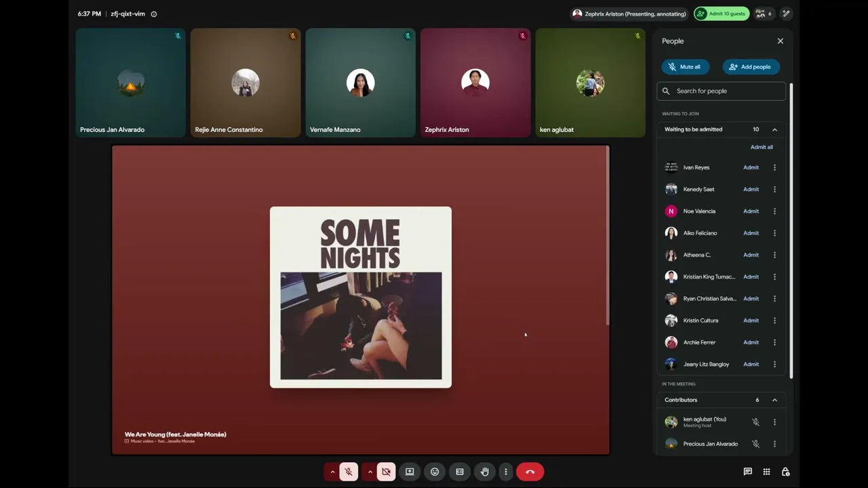Toggle the turned-off camera button
The height and width of the screenshot is (488, 868).
click(x=386, y=472)
